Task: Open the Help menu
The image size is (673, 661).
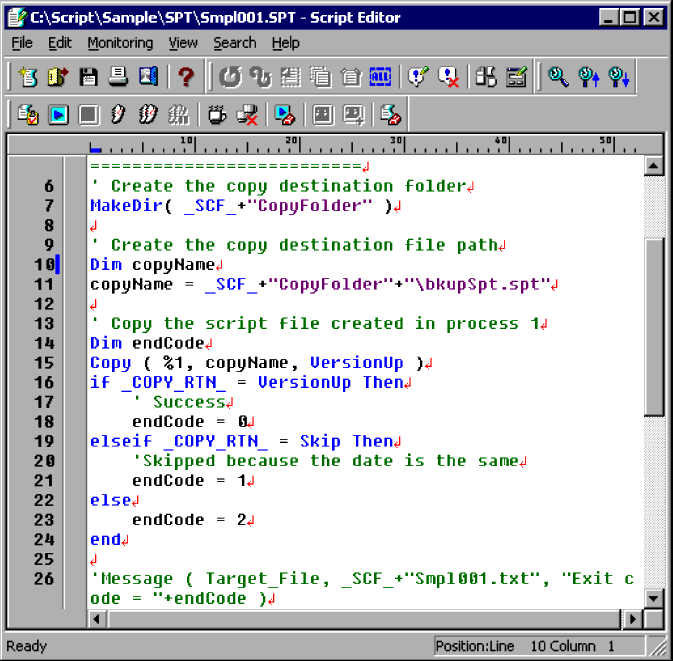Action: click(x=285, y=43)
